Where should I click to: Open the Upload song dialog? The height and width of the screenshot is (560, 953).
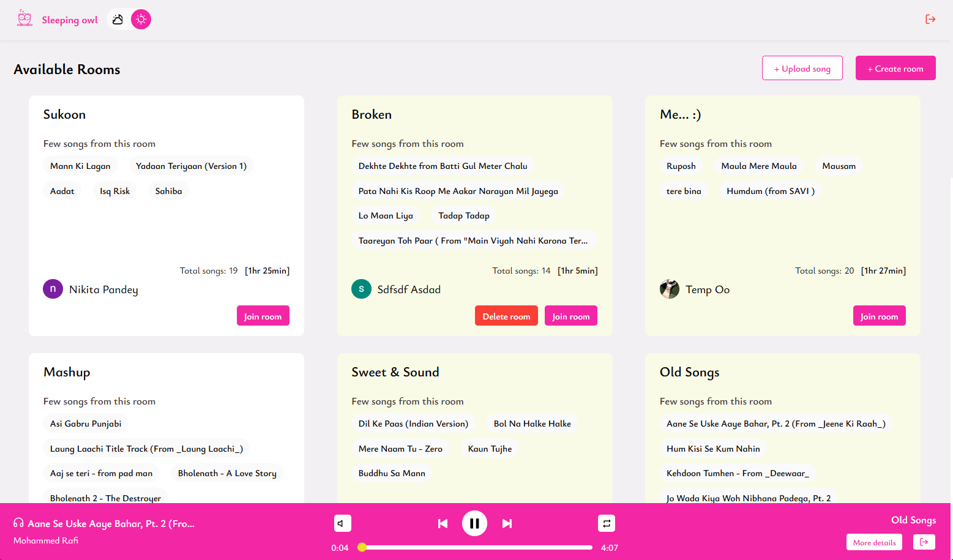tap(802, 69)
